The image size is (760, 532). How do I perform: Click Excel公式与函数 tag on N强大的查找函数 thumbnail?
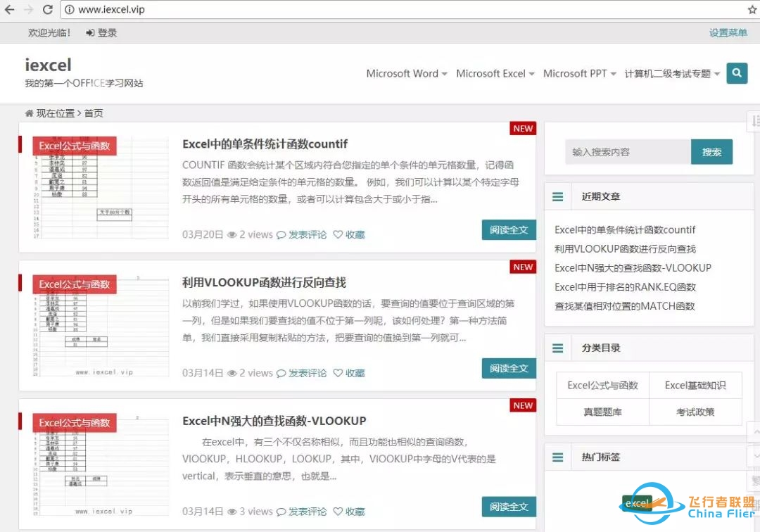click(75, 423)
